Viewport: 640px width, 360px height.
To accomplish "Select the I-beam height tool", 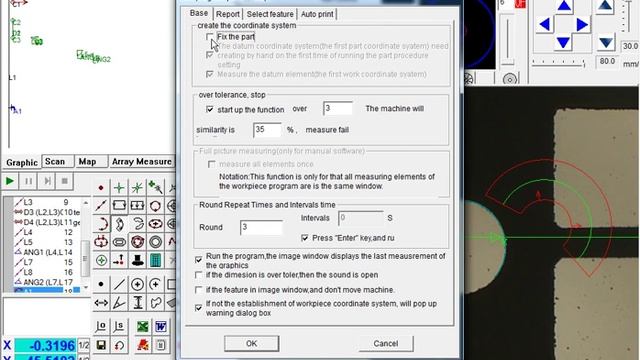I will point(138,302).
